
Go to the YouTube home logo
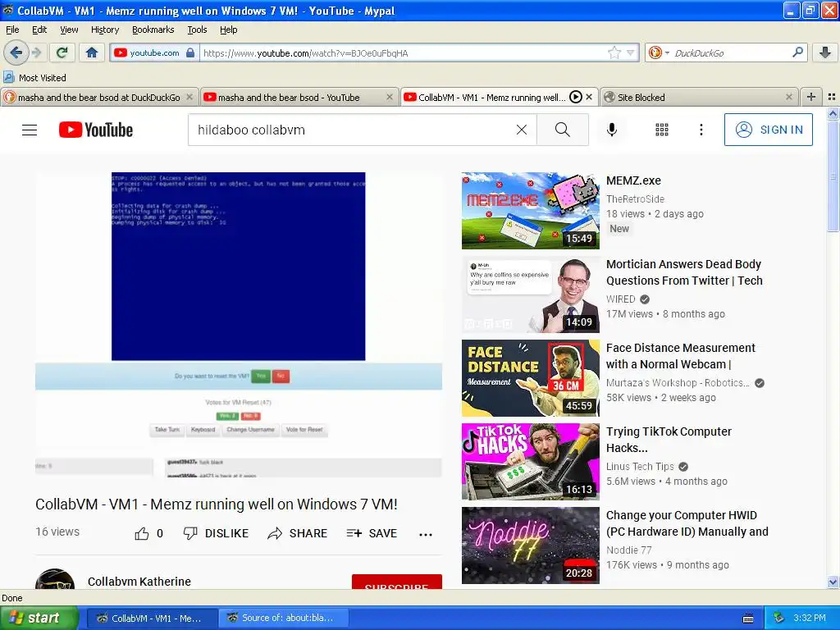pos(96,130)
